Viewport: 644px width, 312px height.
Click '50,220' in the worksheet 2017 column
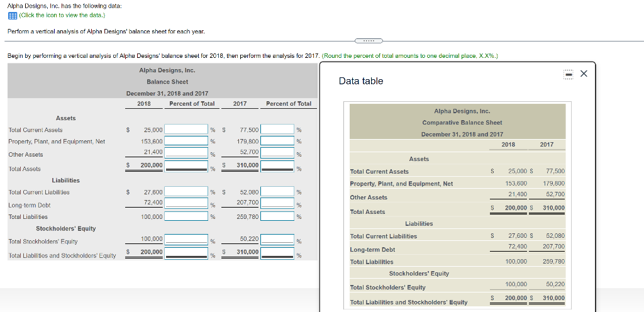tap(249, 238)
